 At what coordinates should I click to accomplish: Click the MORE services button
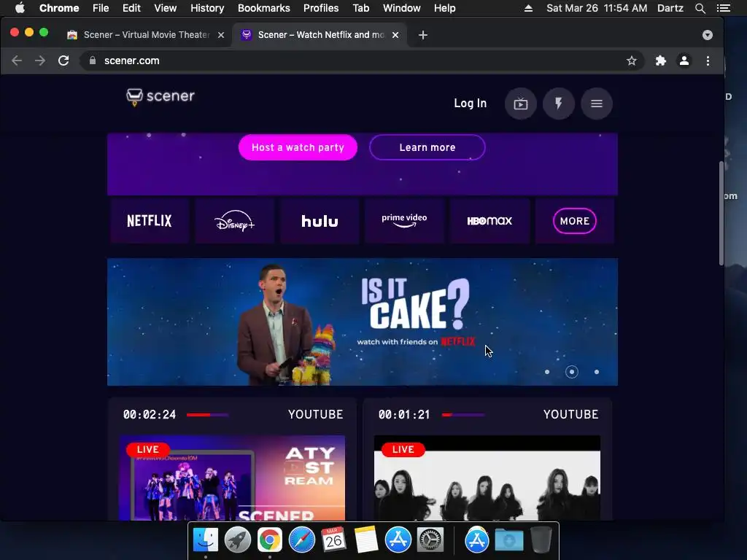575,221
